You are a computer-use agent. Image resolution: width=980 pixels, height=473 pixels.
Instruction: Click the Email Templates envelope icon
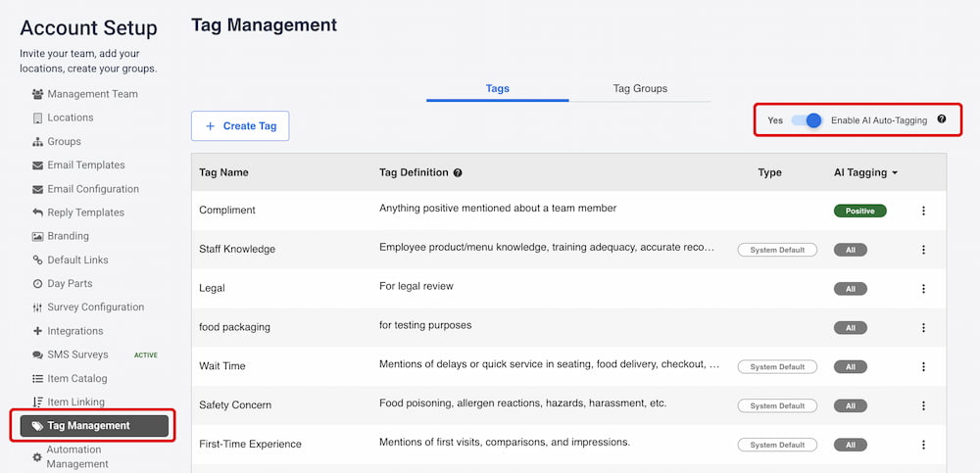37,166
